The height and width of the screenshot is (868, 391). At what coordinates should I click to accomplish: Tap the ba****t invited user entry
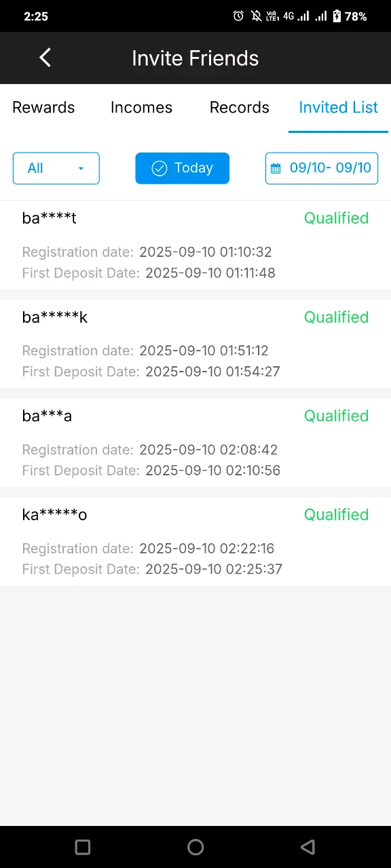pyautogui.click(x=195, y=245)
